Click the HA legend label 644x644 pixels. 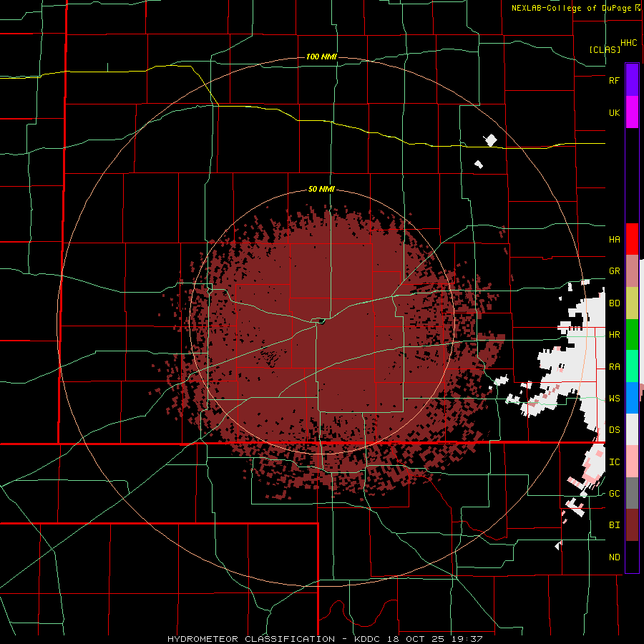(x=614, y=240)
